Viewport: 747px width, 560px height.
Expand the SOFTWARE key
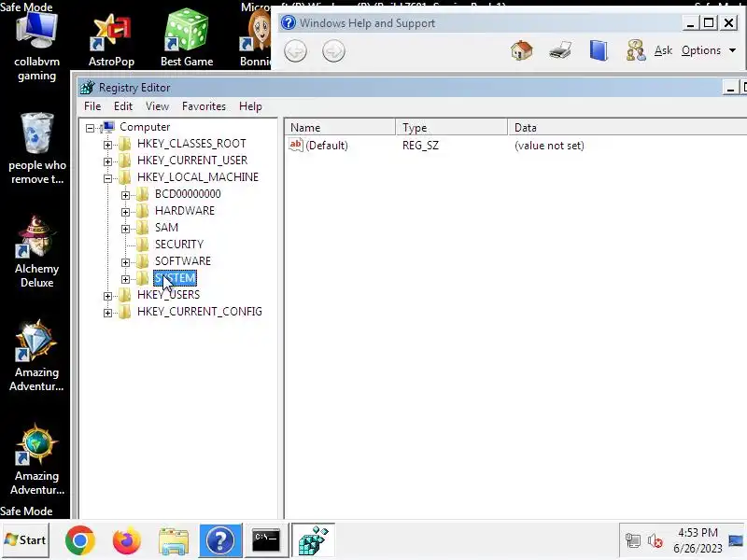pyautogui.click(x=125, y=262)
